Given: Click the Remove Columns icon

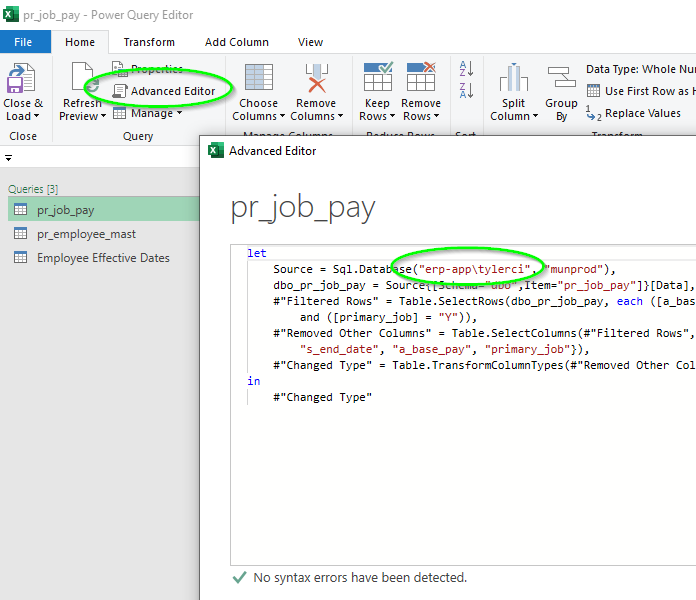Looking at the screenshot, I should pos(316,78).
